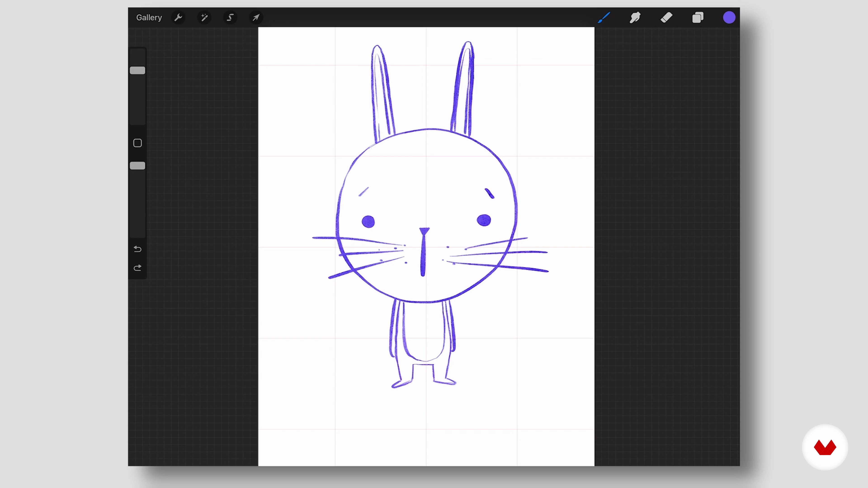Open the Adjustments magic wand menu
This screenshot has width=868, height=488.
tap(204, 18)
